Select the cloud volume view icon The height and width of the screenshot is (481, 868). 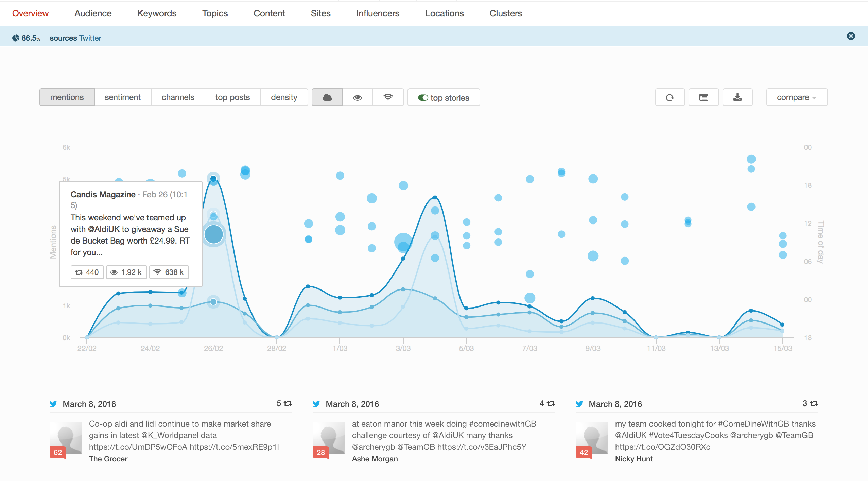coord(327,98)
